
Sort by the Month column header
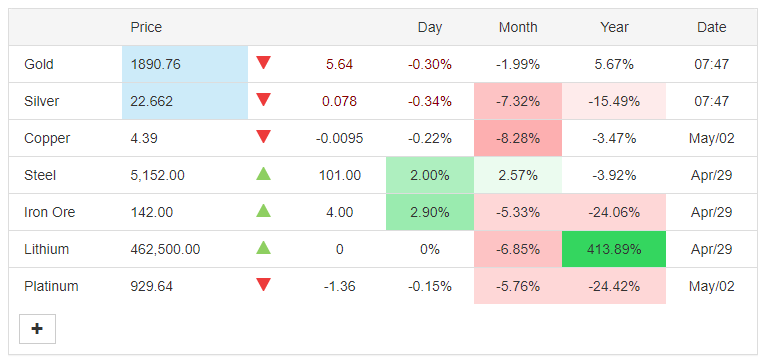click(518, 27)
